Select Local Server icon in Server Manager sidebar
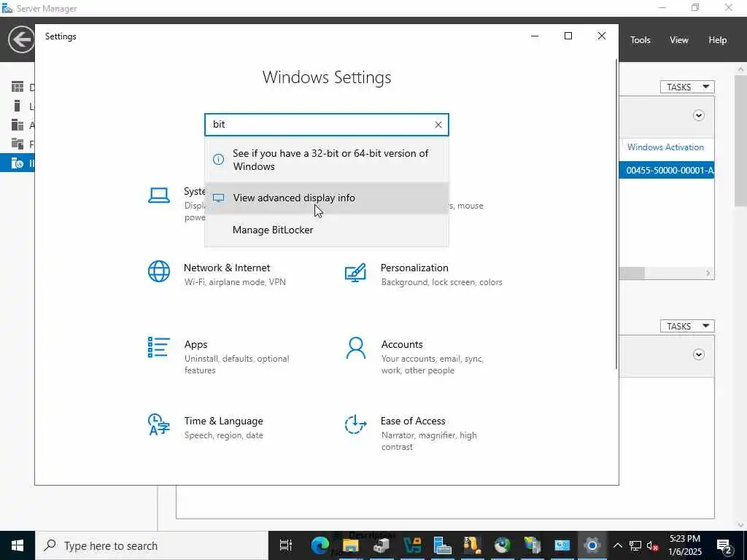Image resolution: width=747 pixels, height=560 pixels. 18,106
